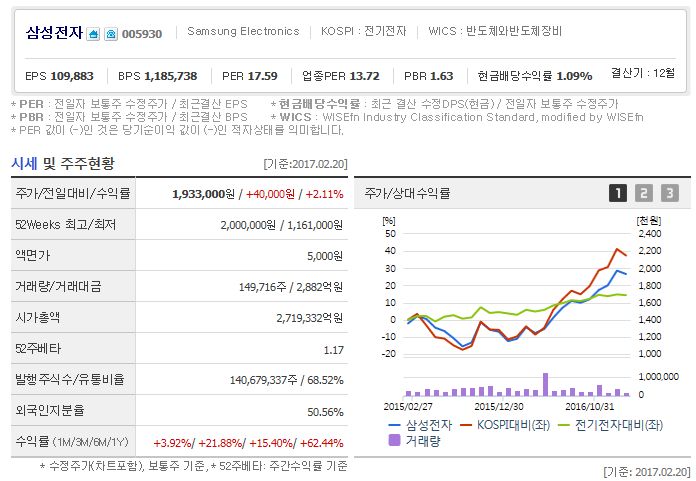Click the 2,400 right axis label
The height and width of the screenshot is (481, 696).
click(649, 233)
